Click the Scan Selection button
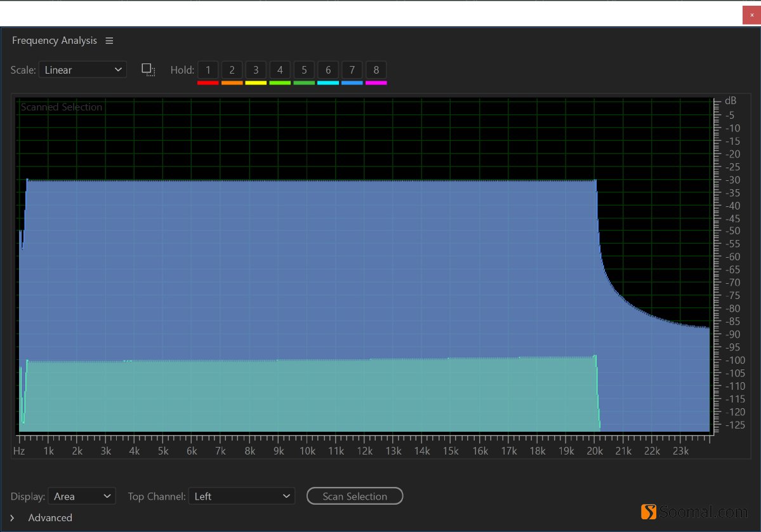The height and width of the screenshot is (532, 761). pos(355,496)
